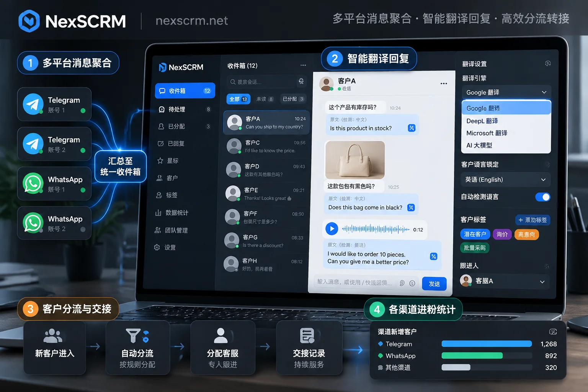Expand the 客服A follower dropdown
Viewport: 588px width, 392px height.
point(505,281)
